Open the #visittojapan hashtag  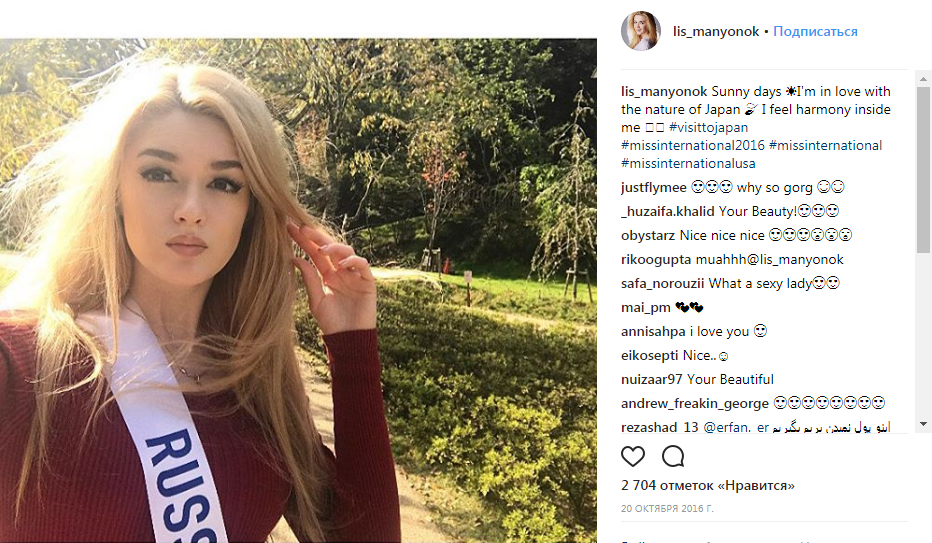click(708, 128)
